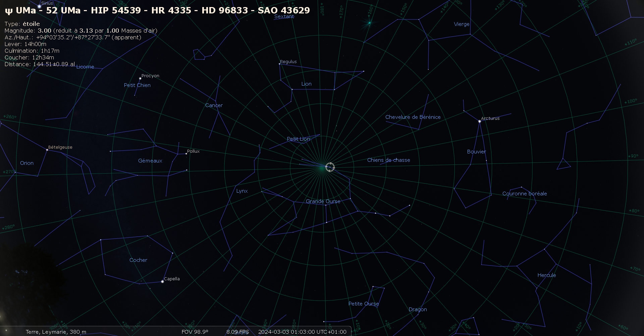644x336 pixels.
Task: Click the 'Lever: 14h00m' info line
Action: [25, 44]
